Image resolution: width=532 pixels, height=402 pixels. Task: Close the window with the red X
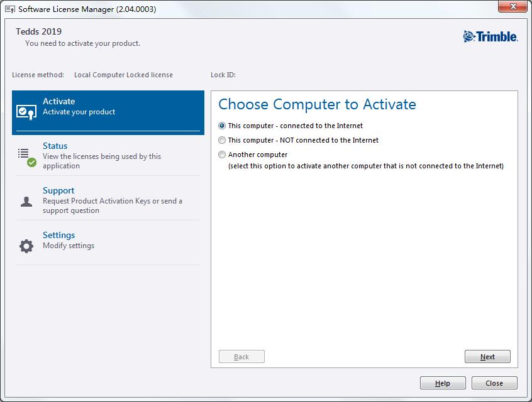513,6
